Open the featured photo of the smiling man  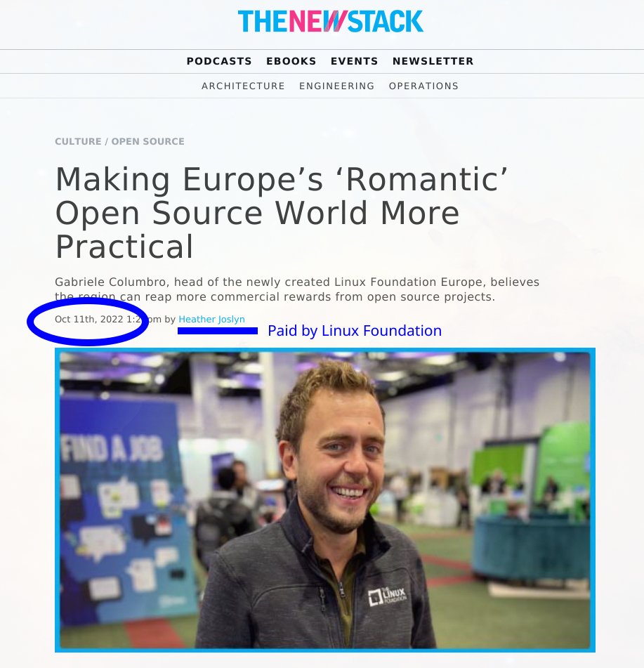325,500
